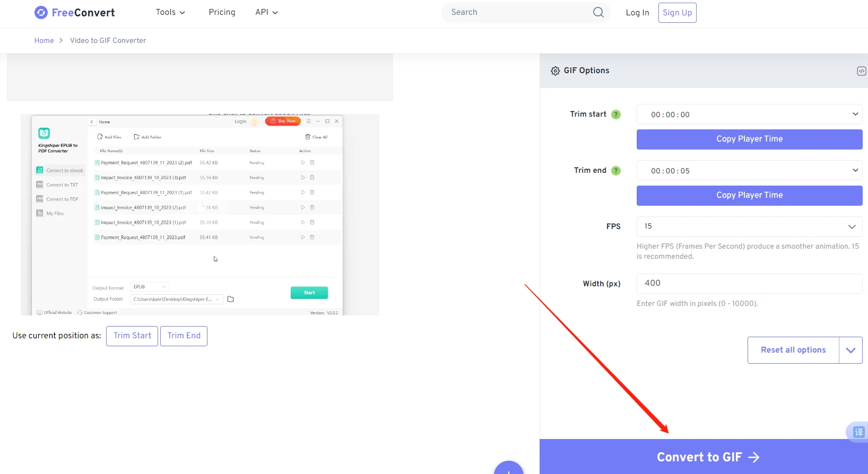Expand the arrow beside Reset all options

click(x=850, y=350)
